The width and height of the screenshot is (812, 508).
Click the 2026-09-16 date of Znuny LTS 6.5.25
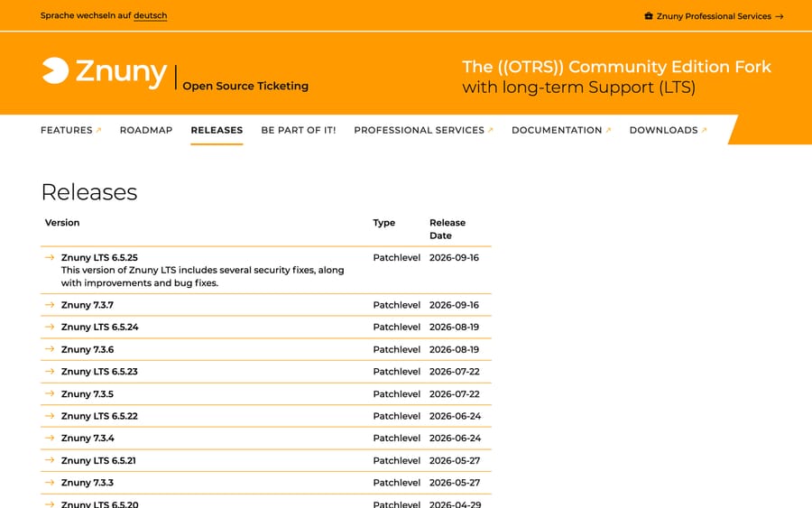[x=454, y=257]
